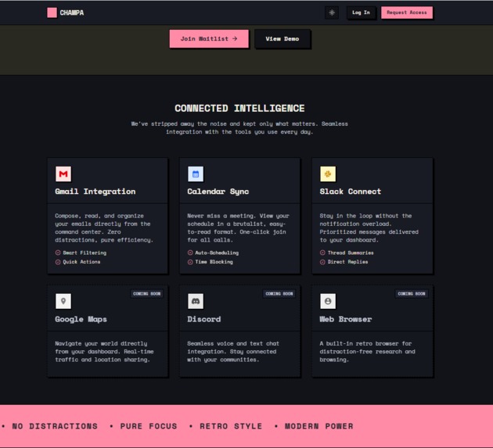Click MODERN POWER in the pink banner

pos(318,426)
